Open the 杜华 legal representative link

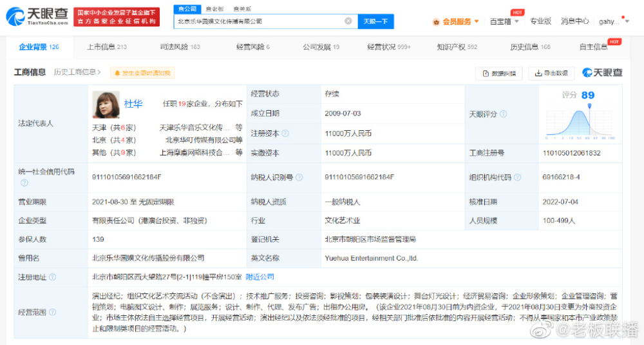tap(133, 103)
